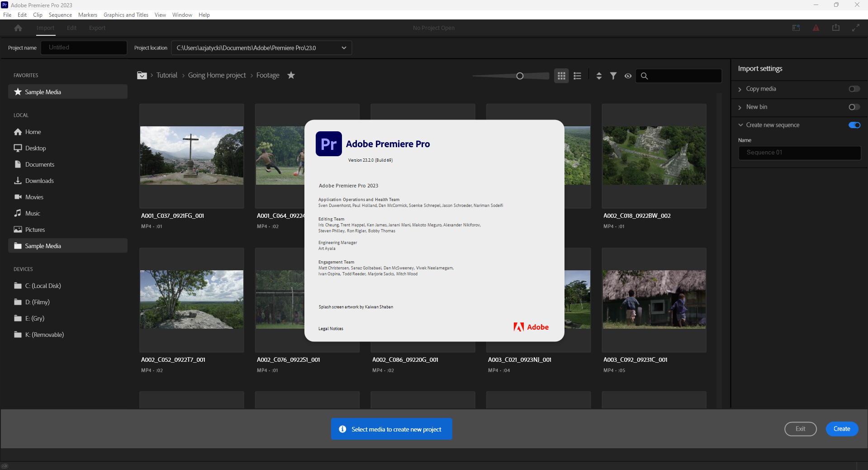The height and width of the screenshot is (470, 868).
Task: Adjust the thumbnail size slider handle
Action: coord(520,76)
